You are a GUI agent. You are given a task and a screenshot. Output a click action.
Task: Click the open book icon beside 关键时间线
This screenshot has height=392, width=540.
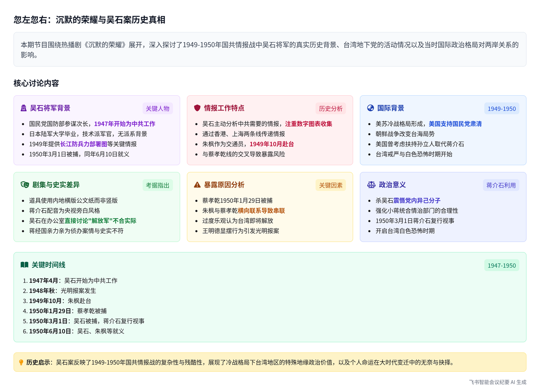(24, 265)
